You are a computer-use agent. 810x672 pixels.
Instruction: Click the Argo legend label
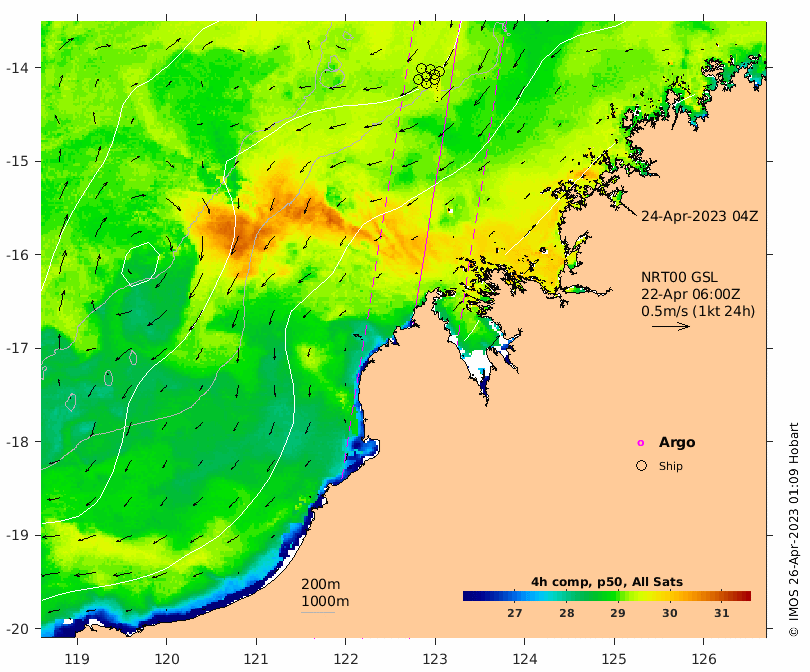pos(677,443)
